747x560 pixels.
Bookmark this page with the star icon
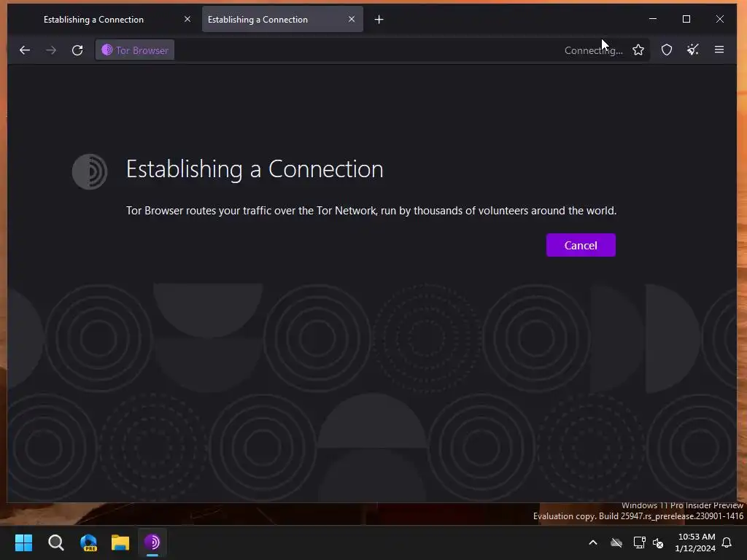pyautogui.click(x=638, y=50)
